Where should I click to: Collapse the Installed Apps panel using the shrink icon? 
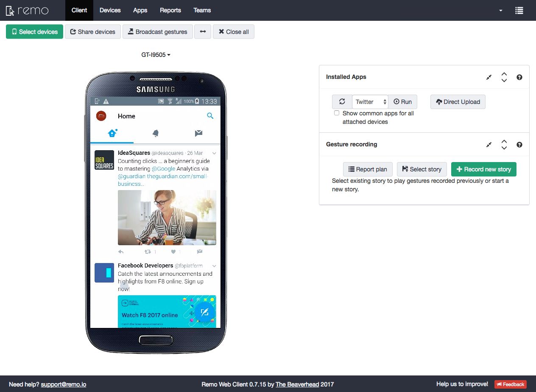(489, 77)
